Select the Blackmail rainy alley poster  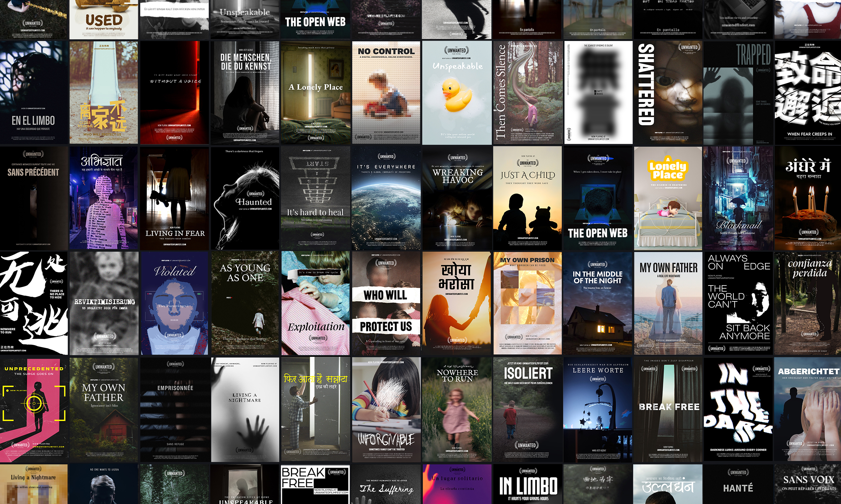738,198
